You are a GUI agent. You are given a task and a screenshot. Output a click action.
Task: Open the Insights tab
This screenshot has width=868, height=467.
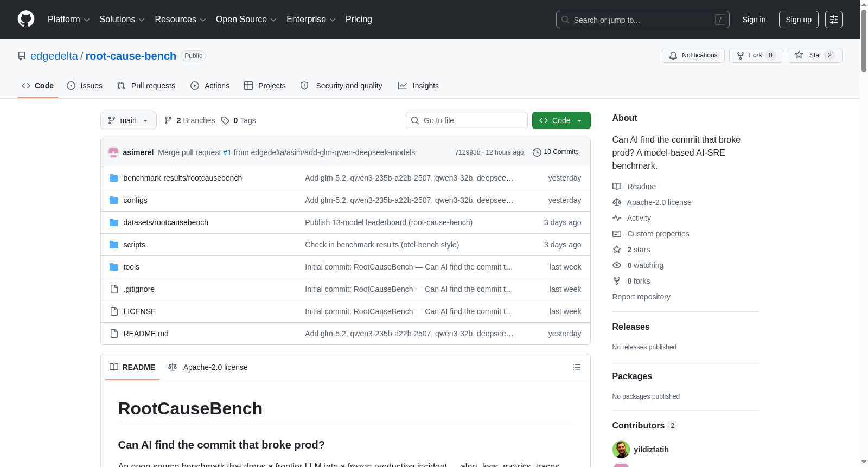coord(418,86)
